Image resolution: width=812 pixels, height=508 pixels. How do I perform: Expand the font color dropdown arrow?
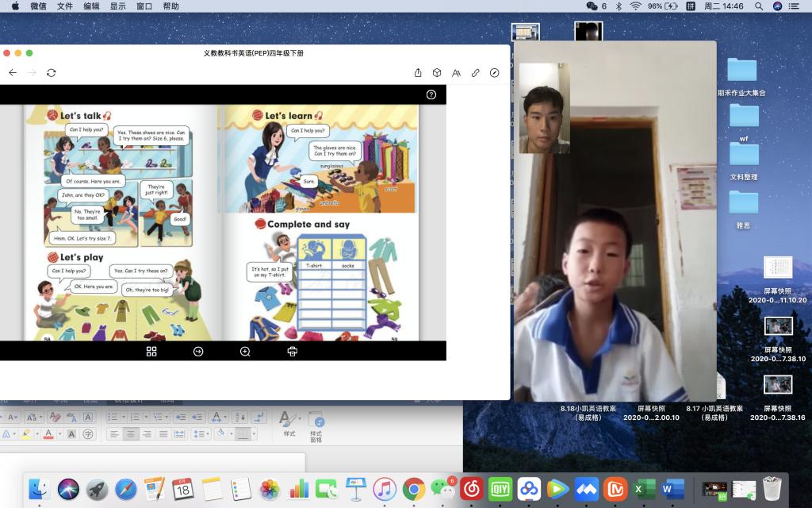[59, 434]
